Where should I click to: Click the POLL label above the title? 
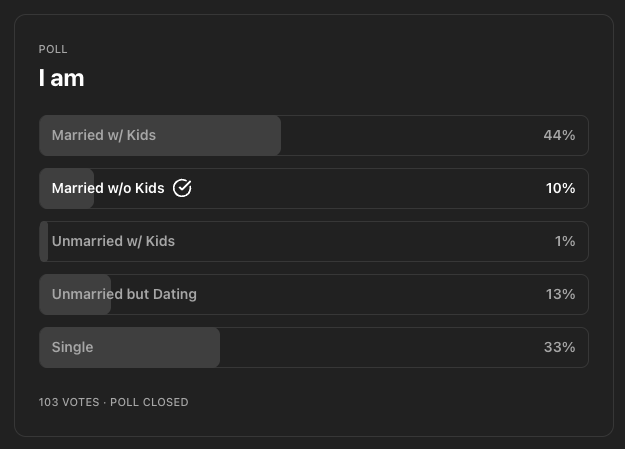click(53, 49)
